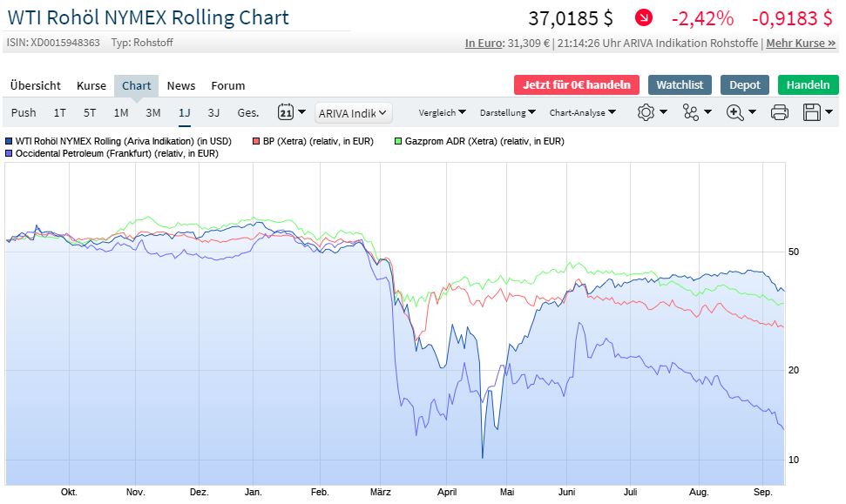Click the Push update option in toolbar
This screenshot has height=504, width=846.
coord(24,112)
